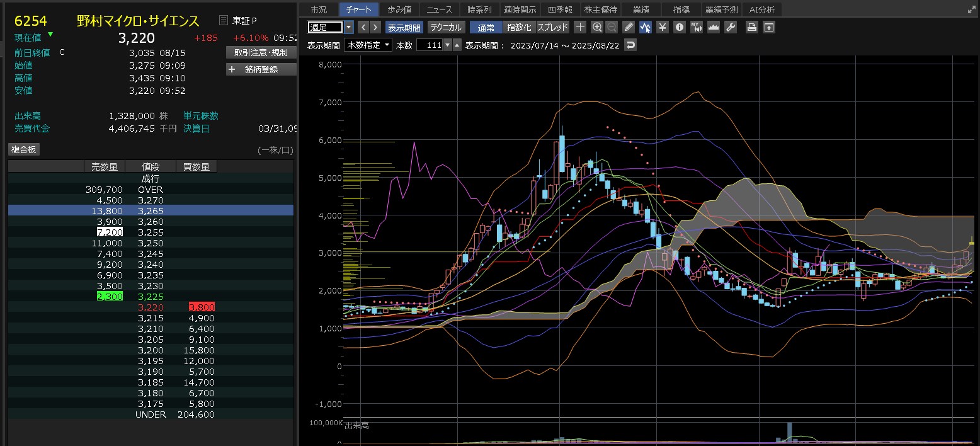The image size is (980, 446).
Task: Click the crosshair cursor icon in chart toolbar
Action: point(580,27)
